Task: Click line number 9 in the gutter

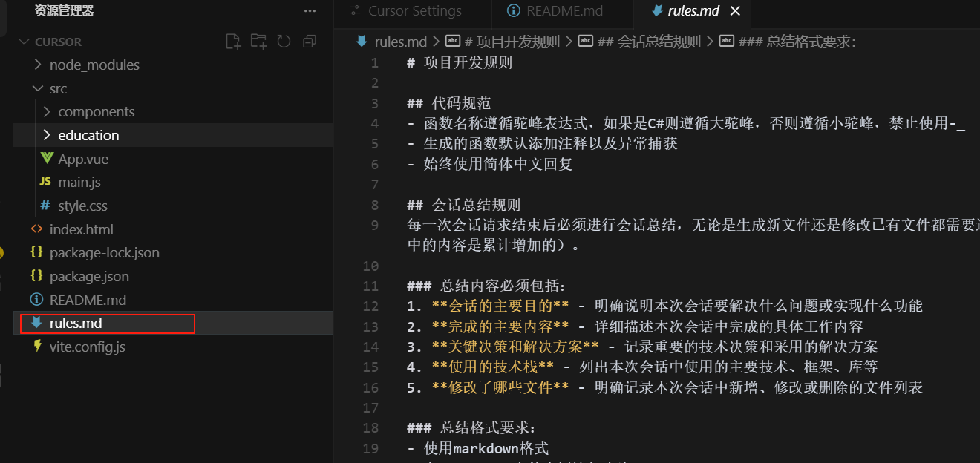Action: pyautogui.click(x=375, y=225)
